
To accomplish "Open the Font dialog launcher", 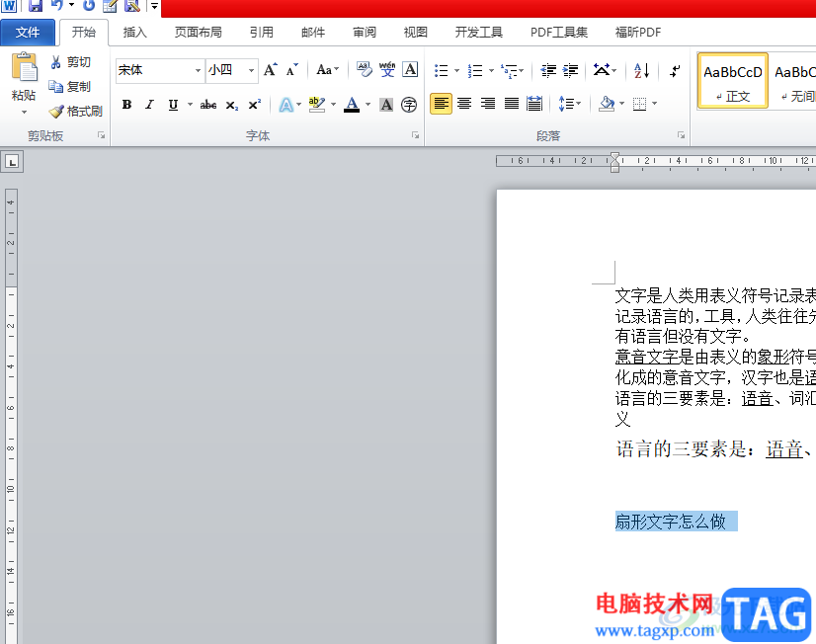I will click(x=415, y=135).
